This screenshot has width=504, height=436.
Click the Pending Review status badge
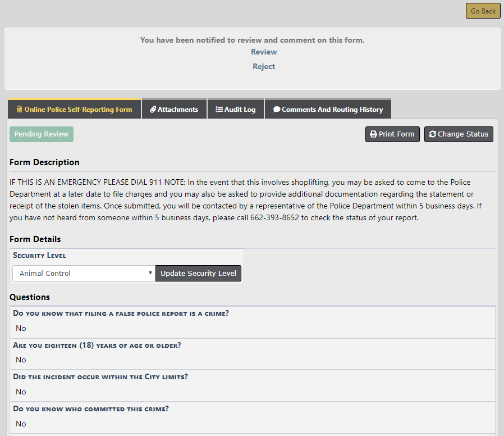[x=42, y=134]
